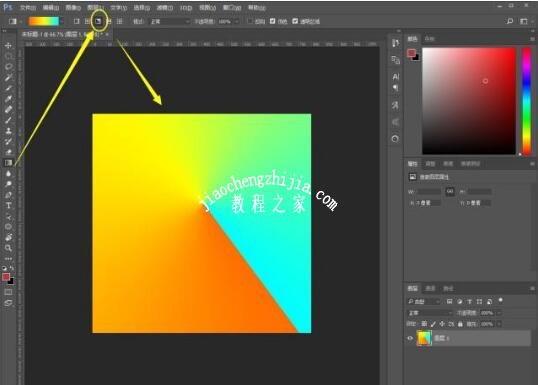Select the layer 1 thumbnail in Layers panel

[x=424, y=338]
